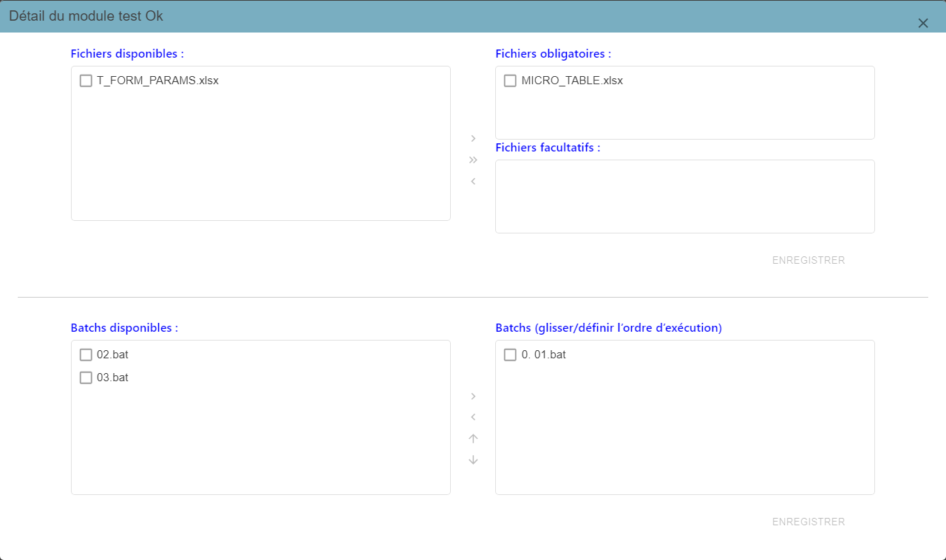The width and height of the screenshot is (946, 560).
Task: Click the double right arrow for files
Action: (x=473, y=160)
